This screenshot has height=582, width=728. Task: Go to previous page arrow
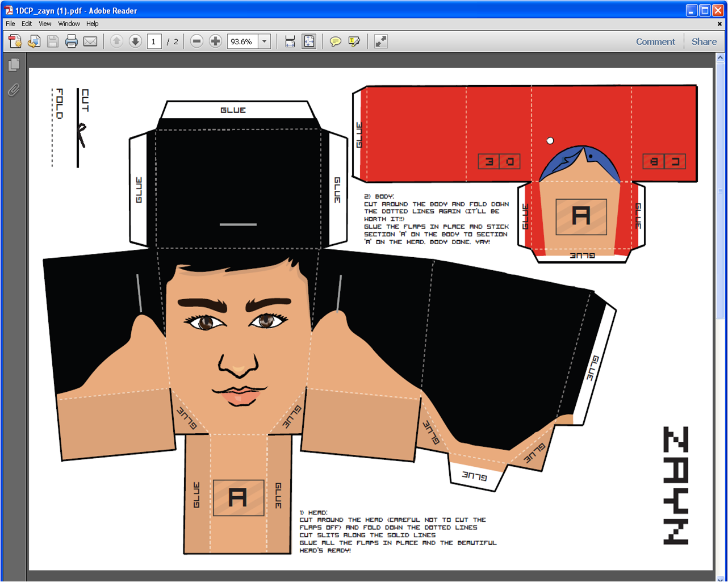pyautogui.click(x=116, y=41)
